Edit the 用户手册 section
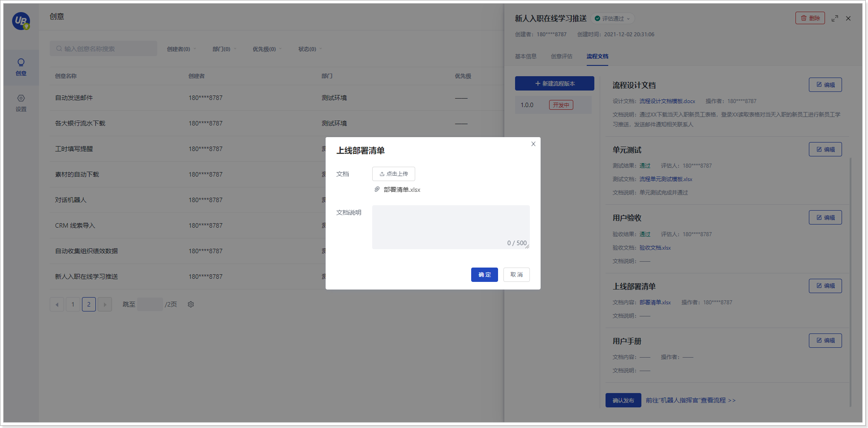Viewport: 868px width, 428px height. click(825, 341)
